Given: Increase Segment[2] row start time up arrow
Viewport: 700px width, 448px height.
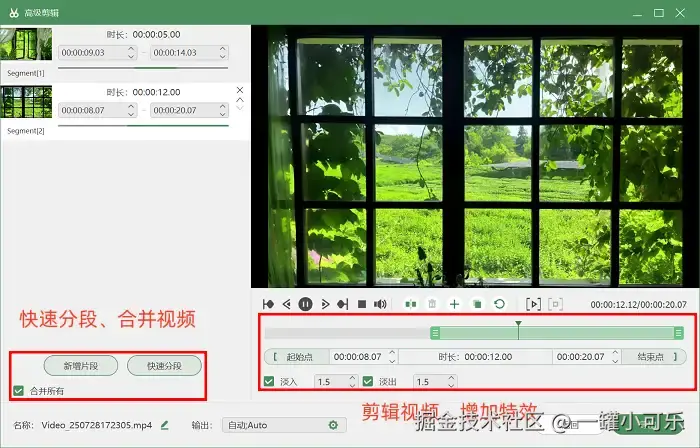Looking at the screenshot, I should click(131, 106).
